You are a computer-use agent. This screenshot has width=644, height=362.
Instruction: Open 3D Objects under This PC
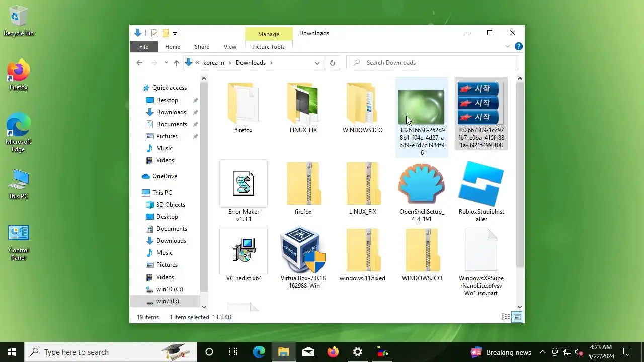171,205
